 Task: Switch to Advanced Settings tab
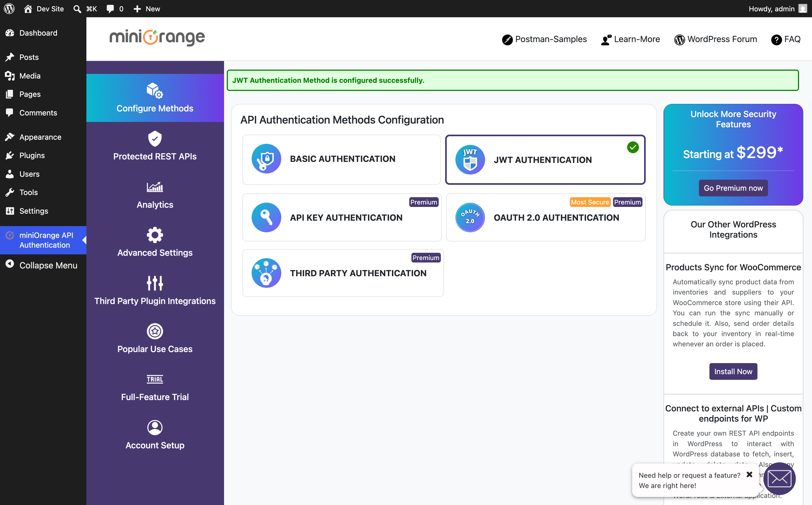pyautogui.click(x=155, y=243)
